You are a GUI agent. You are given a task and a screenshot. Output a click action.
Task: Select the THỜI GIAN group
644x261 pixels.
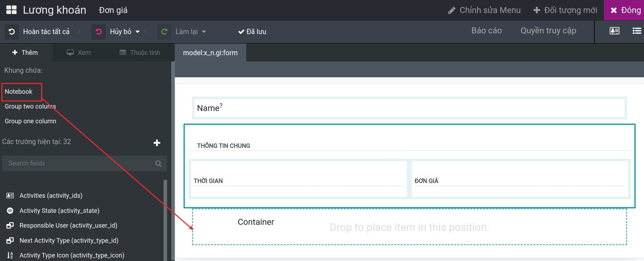point(298,179)
